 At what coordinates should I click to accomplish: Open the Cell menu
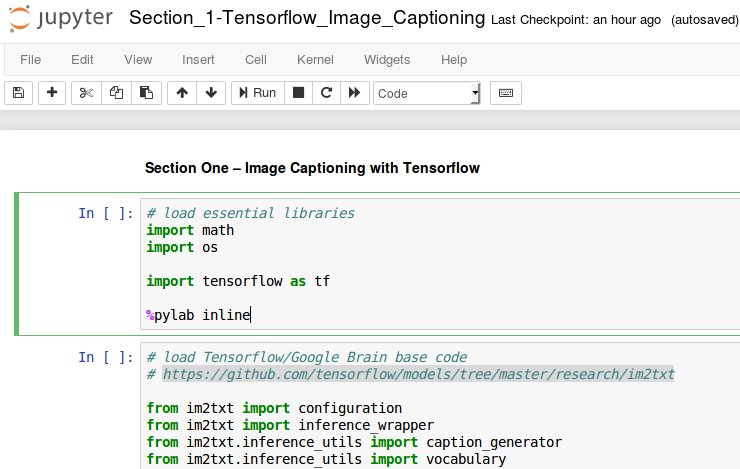coord(257,60)
